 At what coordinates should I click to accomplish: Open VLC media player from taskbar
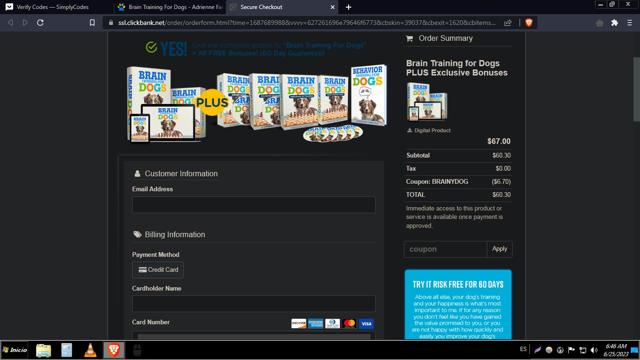90,350
